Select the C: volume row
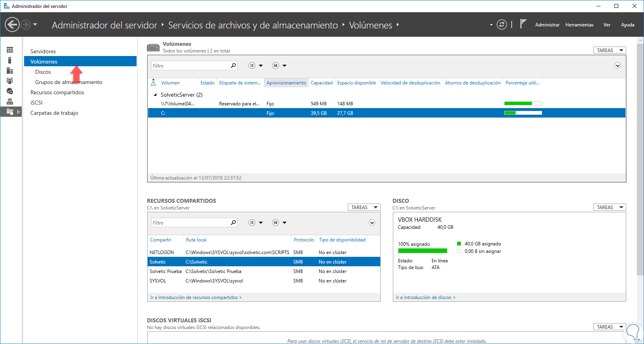The width and height of the screenshot is (644, 344). click(x=387, y=113)
